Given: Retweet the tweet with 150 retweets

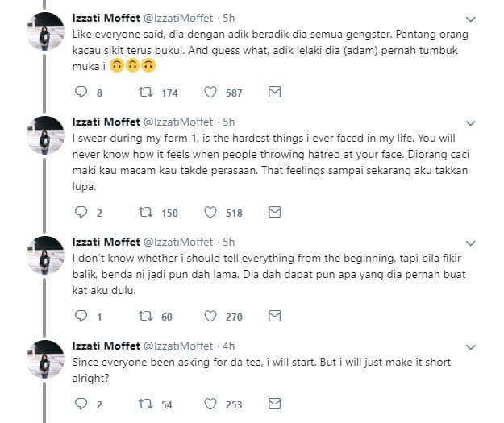Looking at the screenshot, I should (148, 212).
